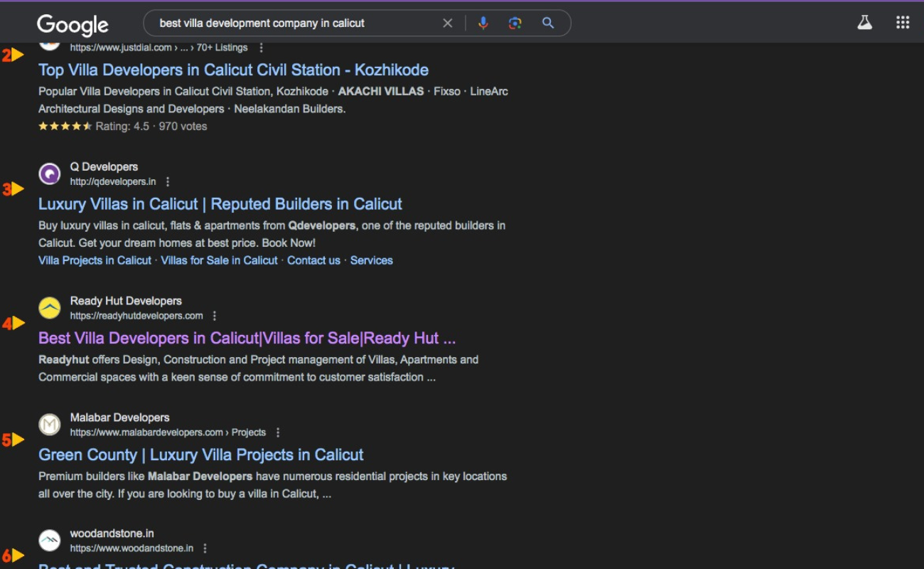Click the Malabar Developers favicon

coord(50,425)
